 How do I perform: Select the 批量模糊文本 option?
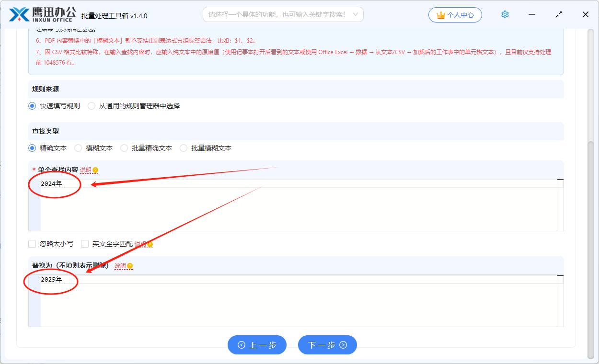point(183,148)
